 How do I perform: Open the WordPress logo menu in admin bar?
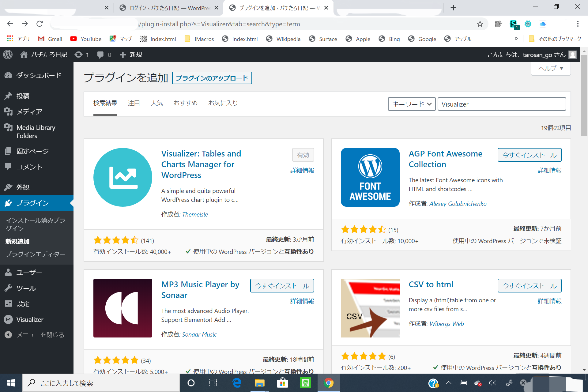[x=8, y=55]
